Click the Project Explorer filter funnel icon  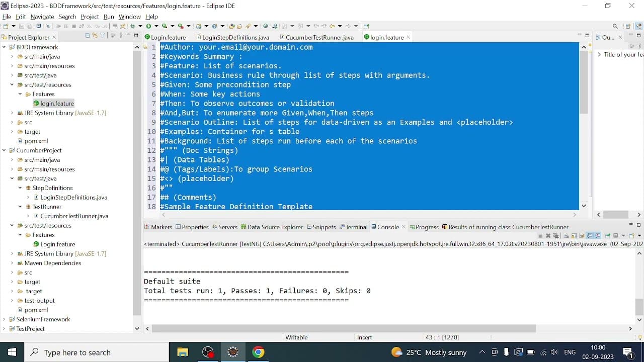pos(103,36)
